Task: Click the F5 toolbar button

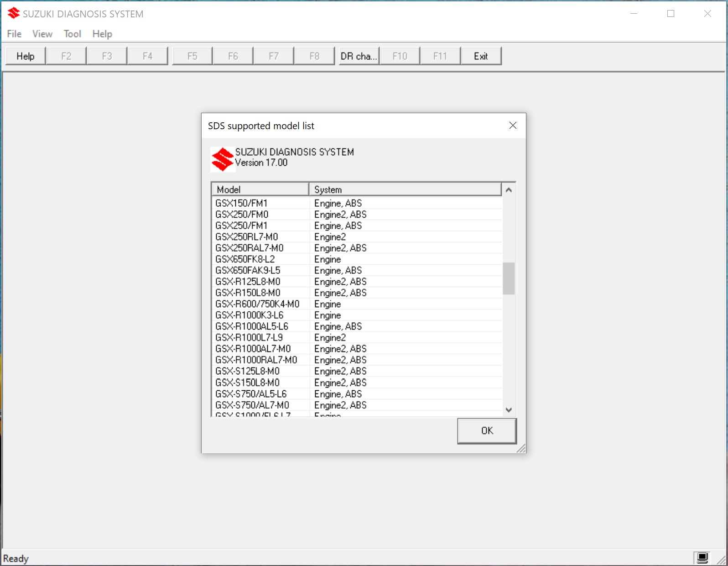Action: click(x=192, y=56)
